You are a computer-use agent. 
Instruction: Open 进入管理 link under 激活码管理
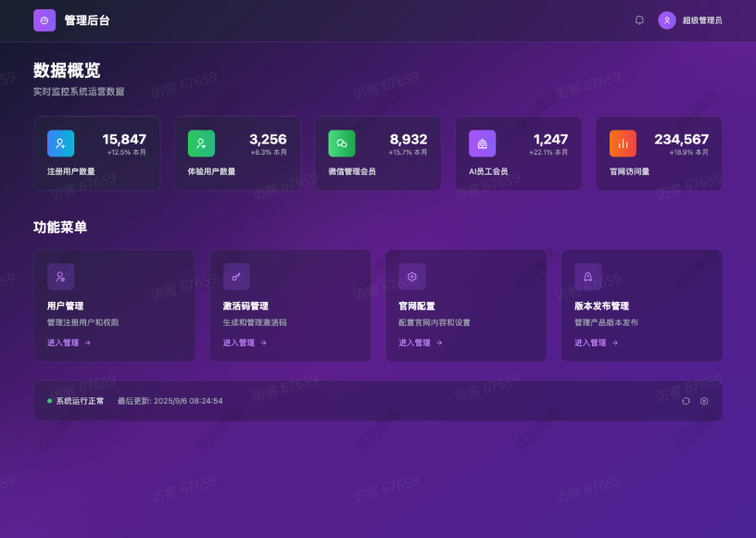click(245, 343)
